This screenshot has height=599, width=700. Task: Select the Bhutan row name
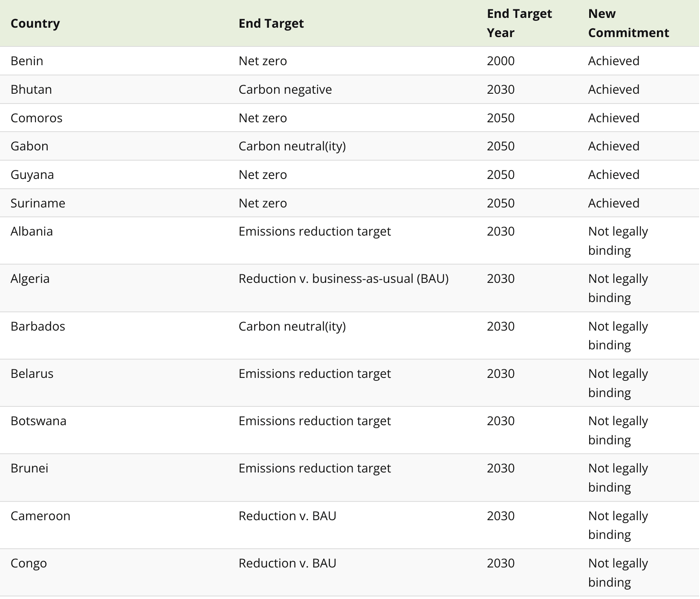(x=31, y=89)
